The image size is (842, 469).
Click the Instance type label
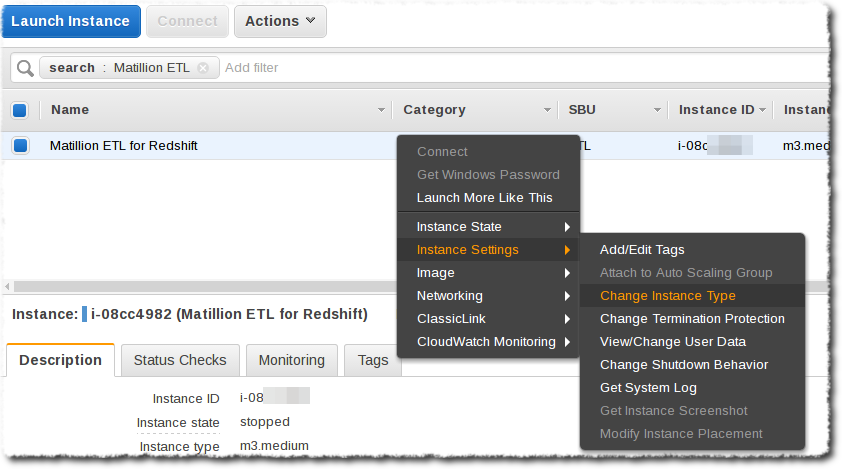(x=179, y=446)
